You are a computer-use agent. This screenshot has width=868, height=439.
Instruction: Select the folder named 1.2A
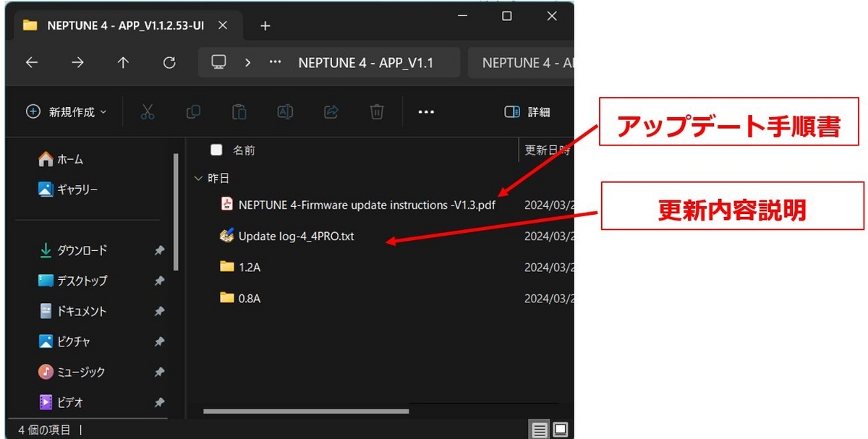(250, 267)
